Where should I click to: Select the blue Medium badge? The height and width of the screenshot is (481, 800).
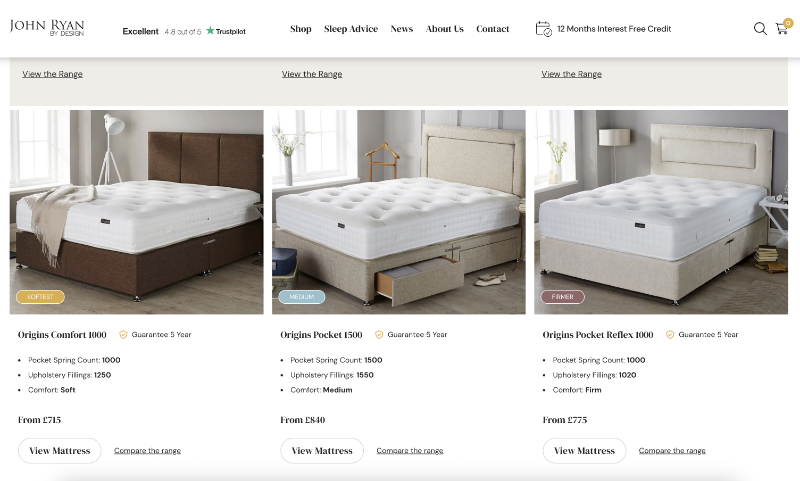point(302,296)
